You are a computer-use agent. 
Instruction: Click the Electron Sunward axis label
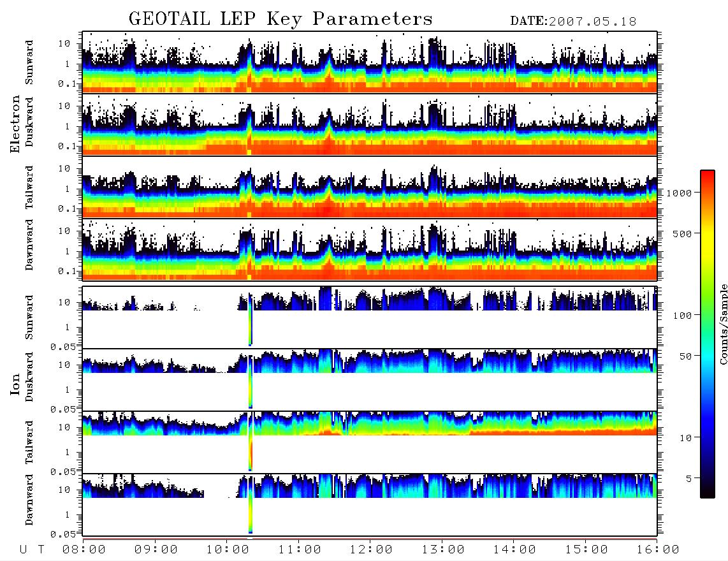(x=29, y=62)
